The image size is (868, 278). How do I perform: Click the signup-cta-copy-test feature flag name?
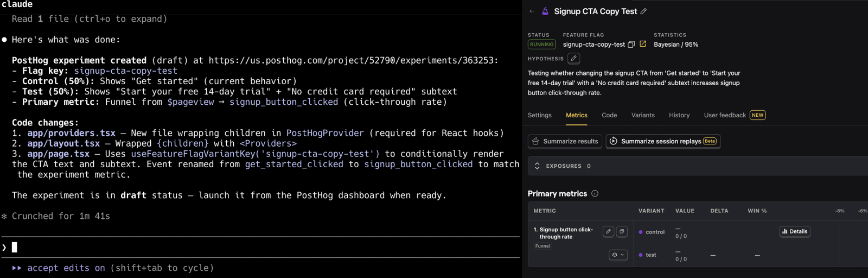click(x=593, y=45)
